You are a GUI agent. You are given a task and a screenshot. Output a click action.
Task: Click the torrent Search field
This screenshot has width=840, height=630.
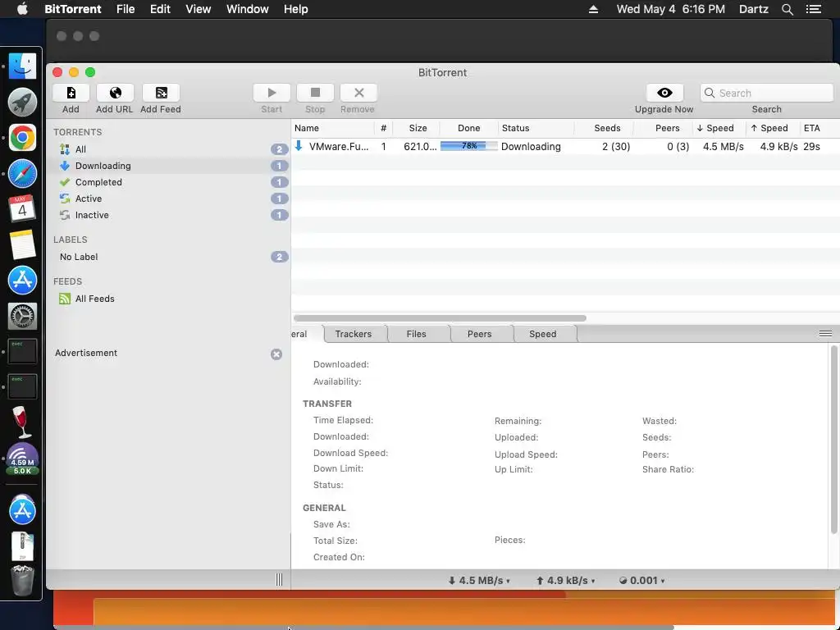coord(767,93)
